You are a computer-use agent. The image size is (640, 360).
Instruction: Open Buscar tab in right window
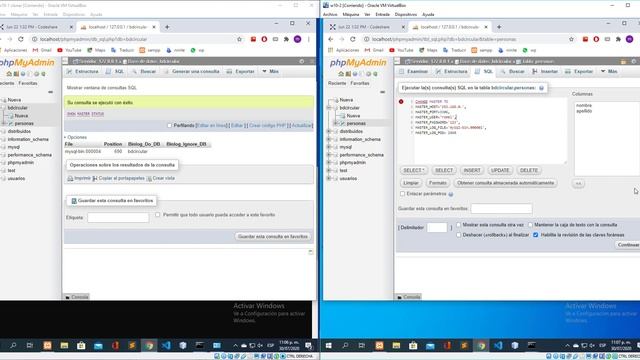(513, 71)
